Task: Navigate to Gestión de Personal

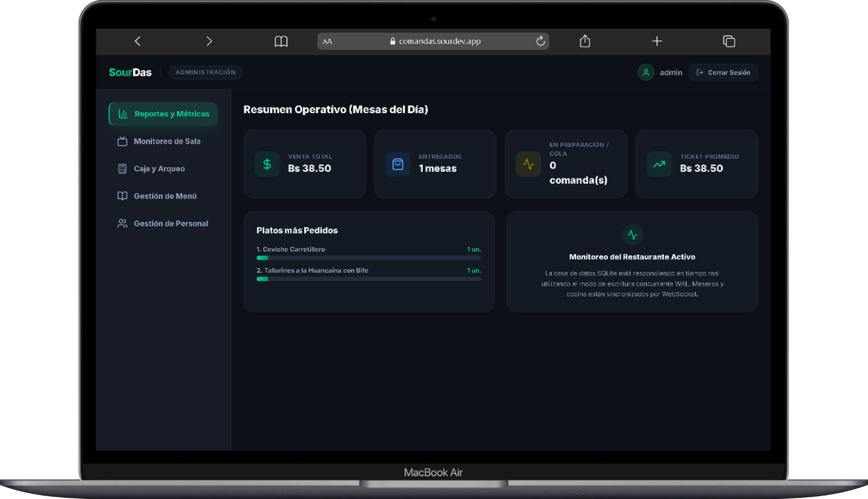Action: (x=163, y=223)
